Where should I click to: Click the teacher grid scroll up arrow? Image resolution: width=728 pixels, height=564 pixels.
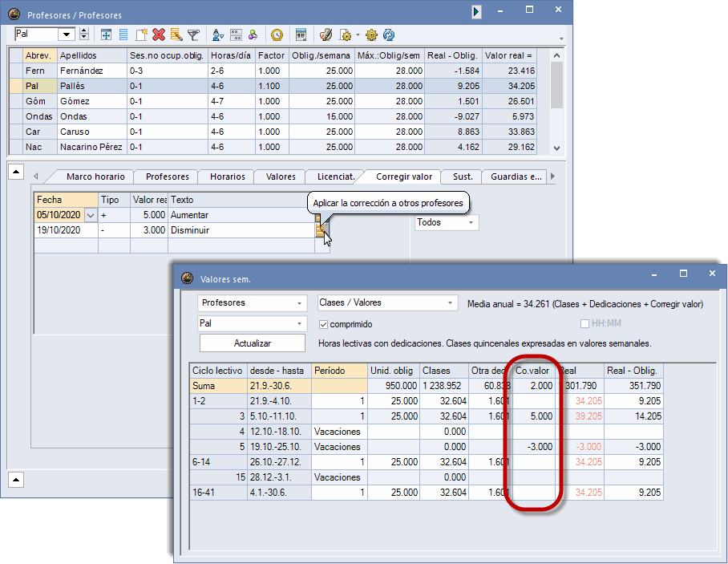556,55
